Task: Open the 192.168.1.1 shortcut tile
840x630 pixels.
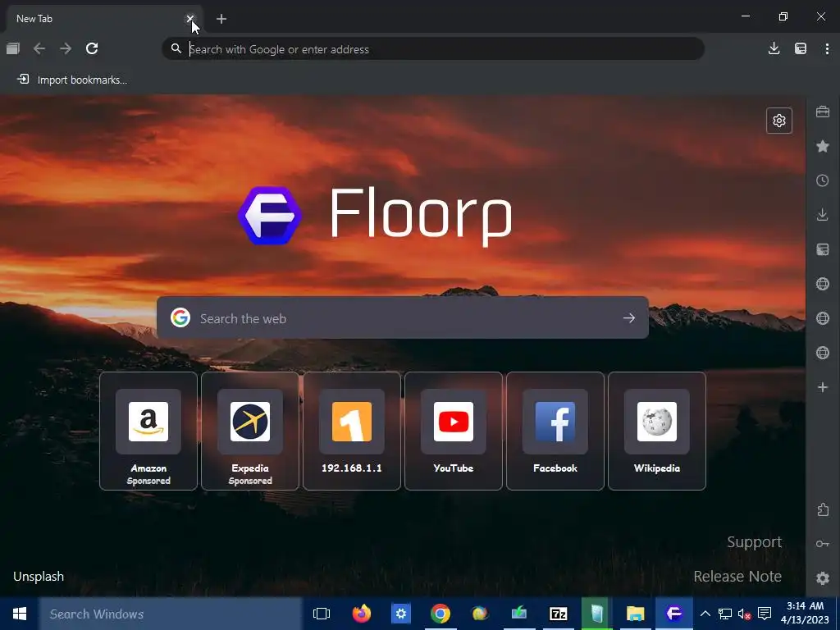Action: [x=352, y=431]
